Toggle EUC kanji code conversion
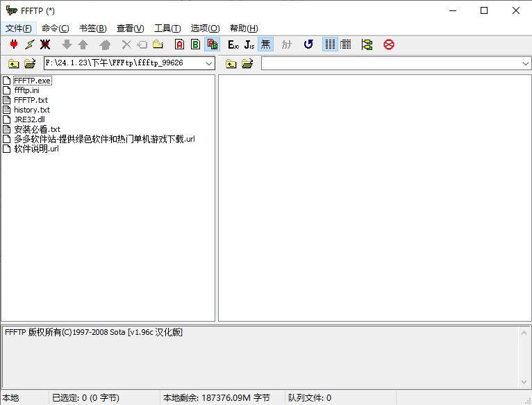The height and width of the screenshot is (405, 532). 233,44
